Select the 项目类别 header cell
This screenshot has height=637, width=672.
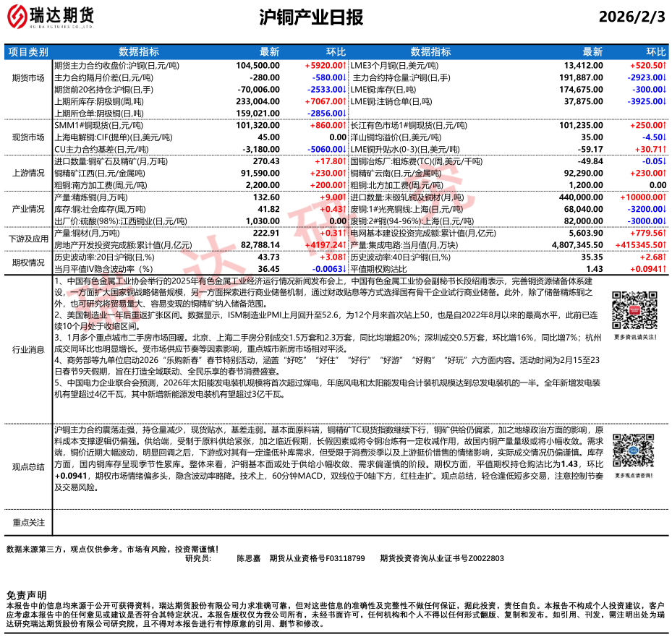click(x=29, y=52)
